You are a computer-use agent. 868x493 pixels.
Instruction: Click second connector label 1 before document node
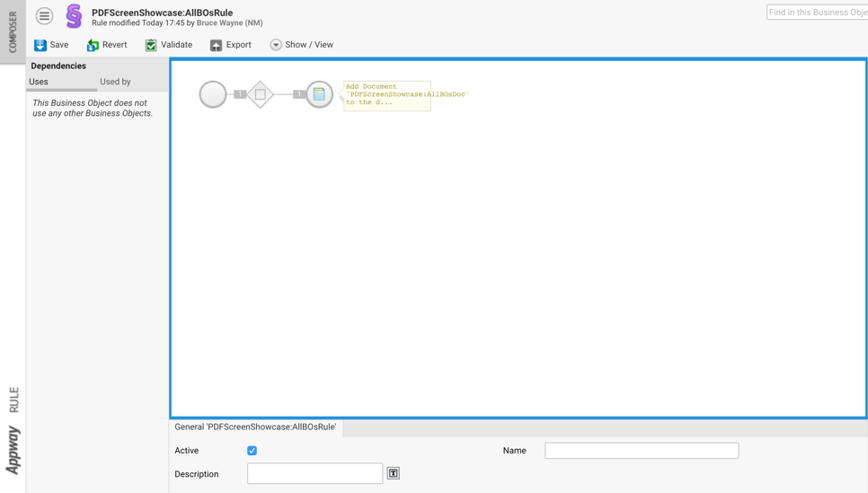pyautogui.click(x=299, y=94)
